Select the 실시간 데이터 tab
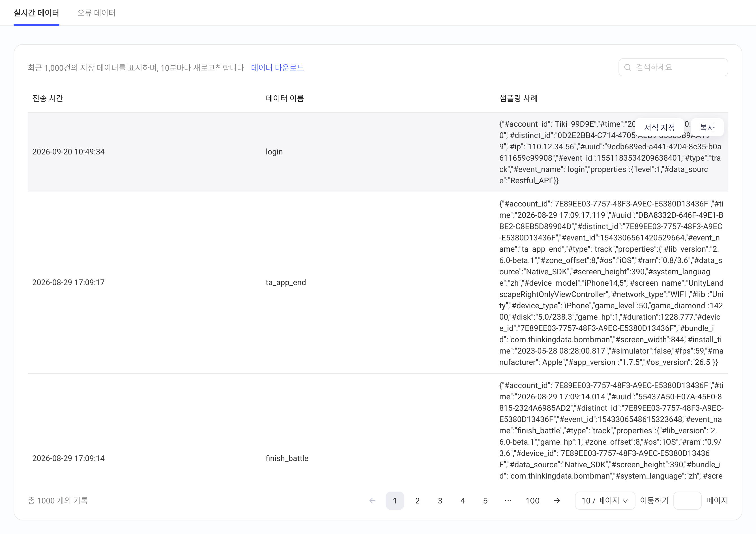Screen dimensions: 756x534 pos(36,13)
